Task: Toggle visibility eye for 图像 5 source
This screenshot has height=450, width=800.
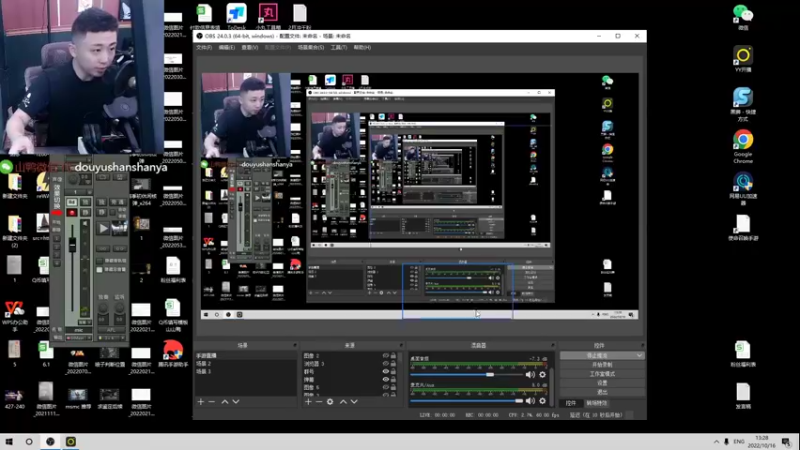Action: click(x=386, y=387)
